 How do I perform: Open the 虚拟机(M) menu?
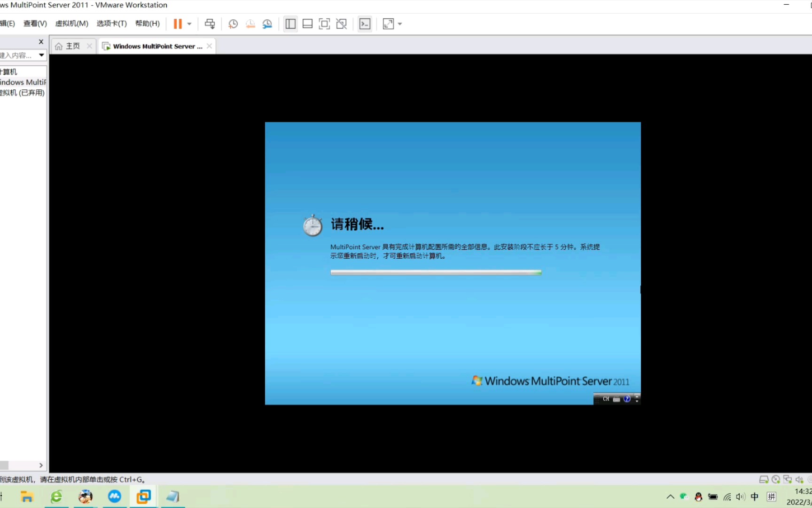[72, 24]
